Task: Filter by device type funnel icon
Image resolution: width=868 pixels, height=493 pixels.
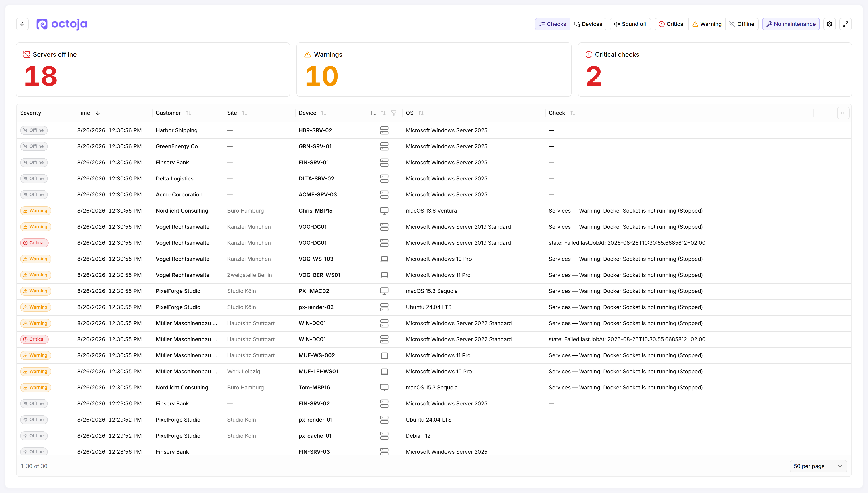Action: (394, 113)
